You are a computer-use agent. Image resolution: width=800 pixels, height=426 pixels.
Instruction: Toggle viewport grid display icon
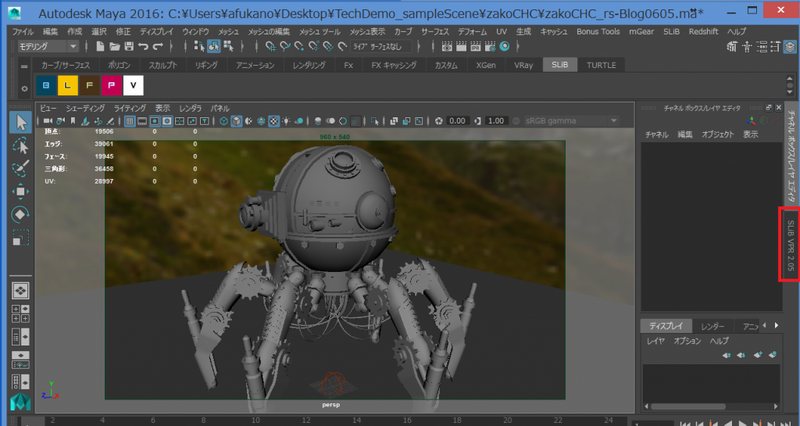coord(130,121)
